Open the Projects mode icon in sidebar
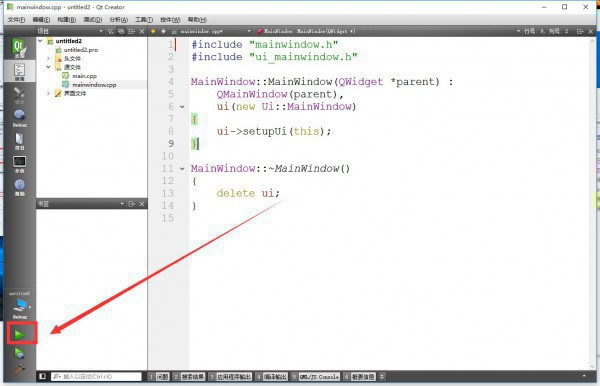The image size is (600, 386). [x=19, y=142]
